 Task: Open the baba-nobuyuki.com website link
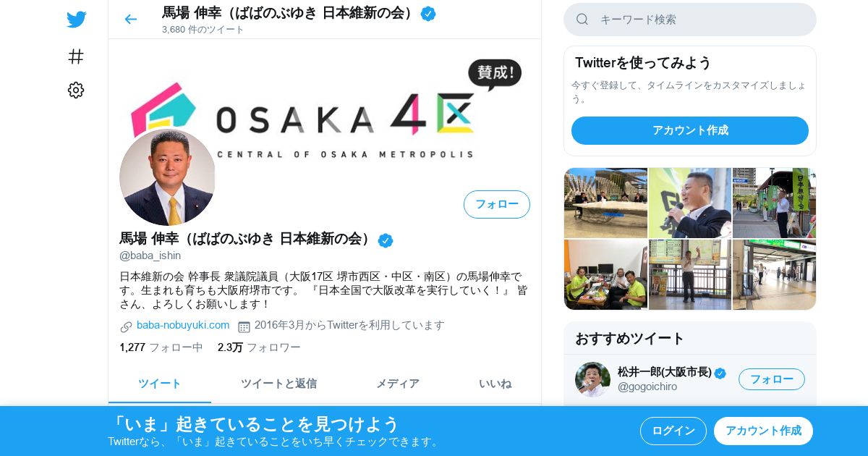click(x=183, y=325)
